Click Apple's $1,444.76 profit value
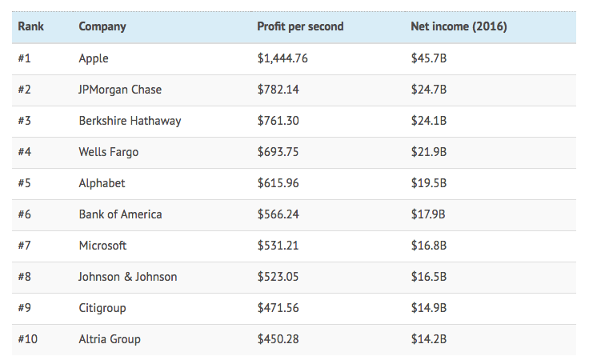589x364 pixels. point(282,58)
